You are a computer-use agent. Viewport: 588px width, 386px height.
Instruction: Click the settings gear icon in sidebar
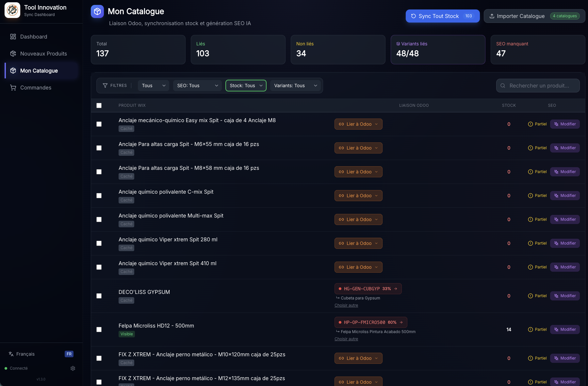(73, 368)
